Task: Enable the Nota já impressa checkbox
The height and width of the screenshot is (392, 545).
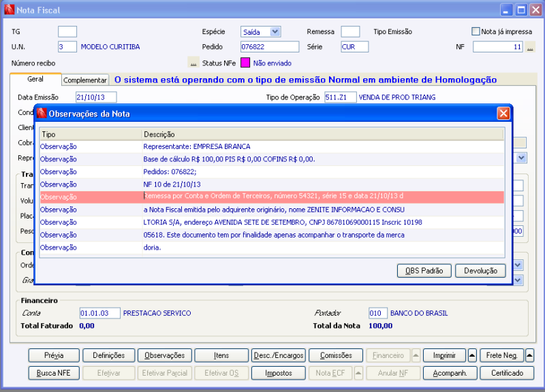Action: [475, 31]
